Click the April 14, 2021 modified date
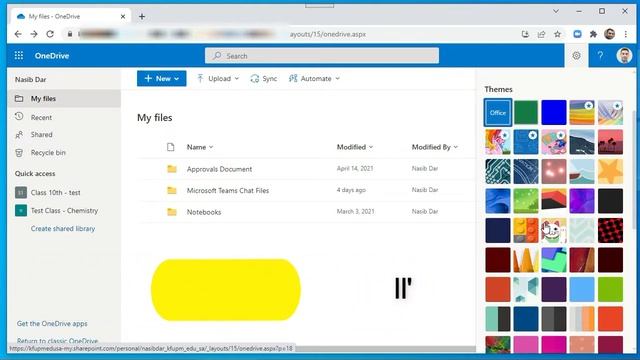 point(355,169)
